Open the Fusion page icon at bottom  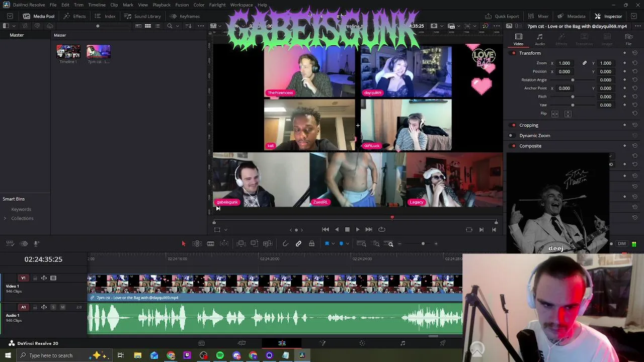pos(323,343)
